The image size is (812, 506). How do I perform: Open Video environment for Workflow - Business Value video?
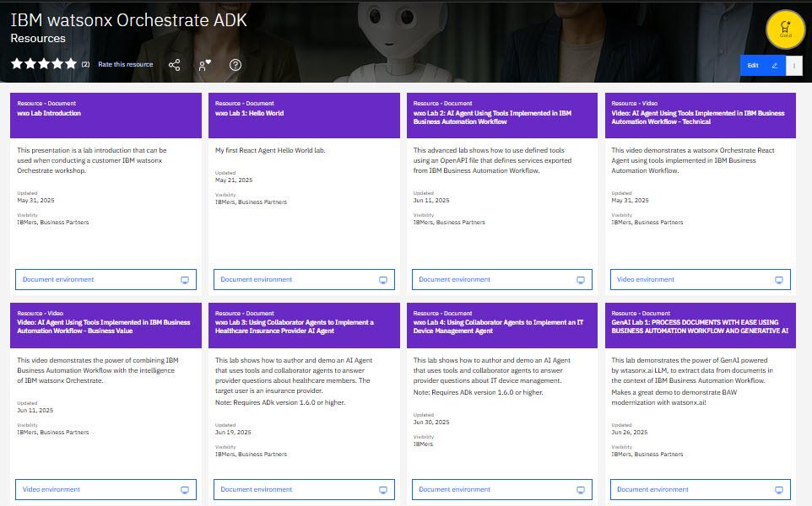click(106, 489)
